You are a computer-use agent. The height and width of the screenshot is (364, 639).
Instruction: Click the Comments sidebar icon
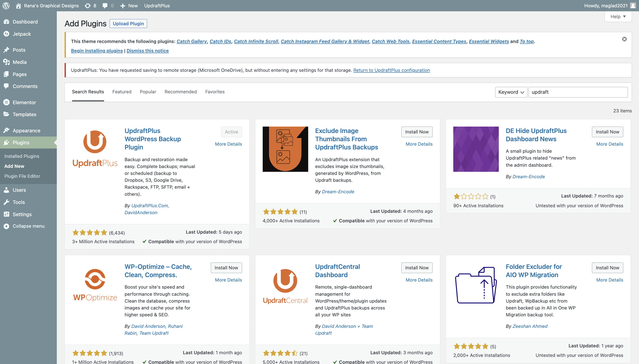click(6, 86)
